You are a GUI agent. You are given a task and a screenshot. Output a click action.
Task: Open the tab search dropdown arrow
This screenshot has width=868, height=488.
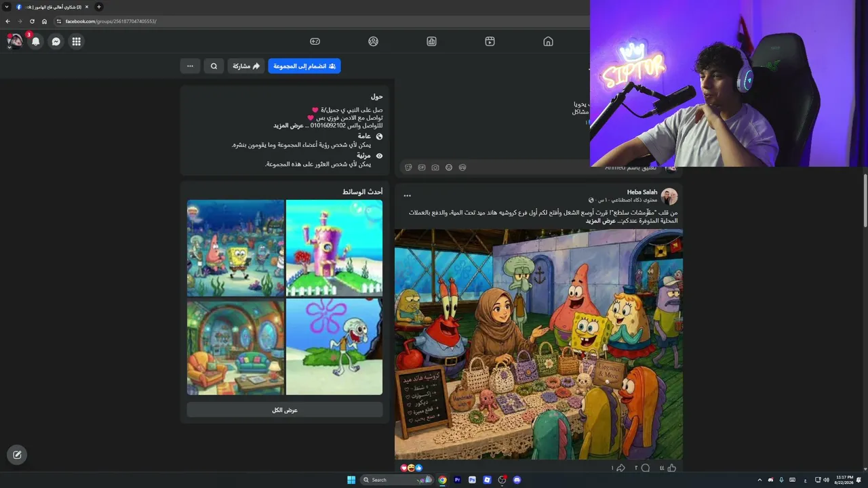[6, 7]
